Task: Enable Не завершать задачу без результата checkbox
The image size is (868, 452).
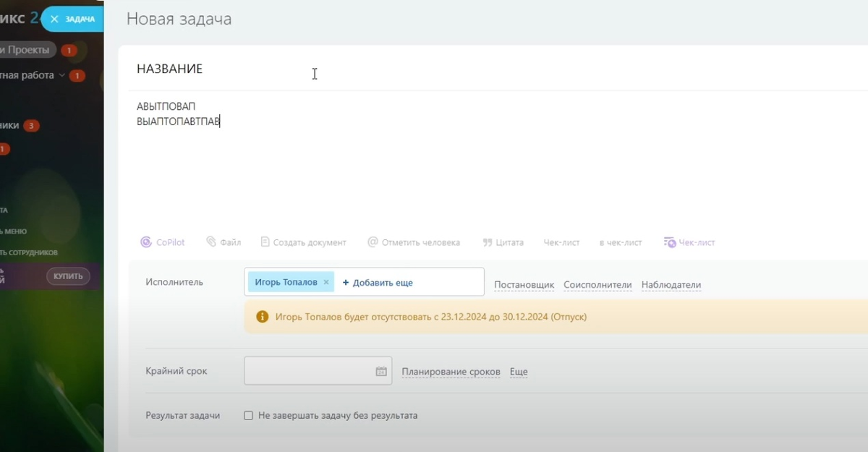Action: coord(248,416)
